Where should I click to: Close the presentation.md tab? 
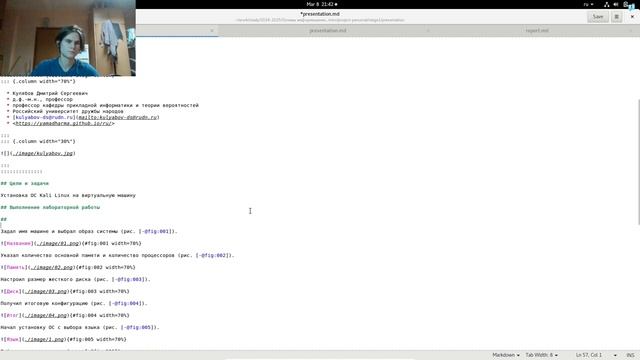[x=428, y=31]
